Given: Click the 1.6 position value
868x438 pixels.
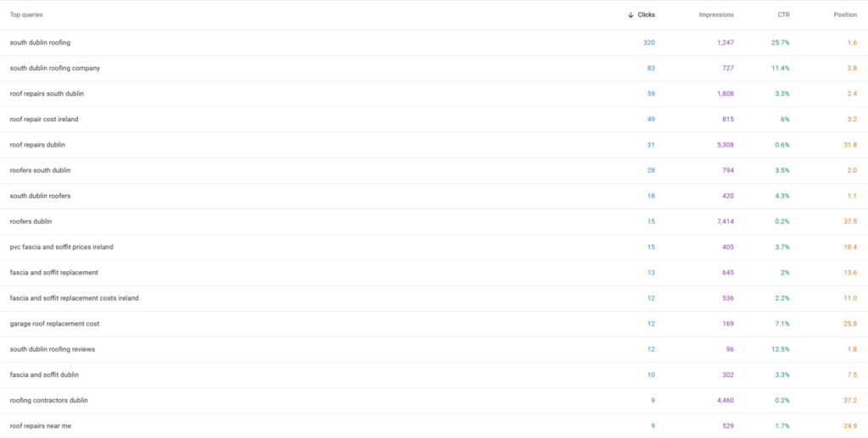Looking at the screenshot, I should point(852,42).
